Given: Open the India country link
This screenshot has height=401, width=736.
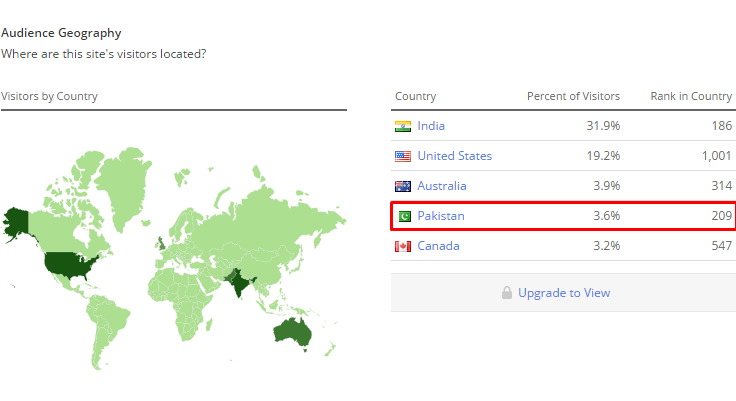Looking at the screenshot, I should (431, 126).
